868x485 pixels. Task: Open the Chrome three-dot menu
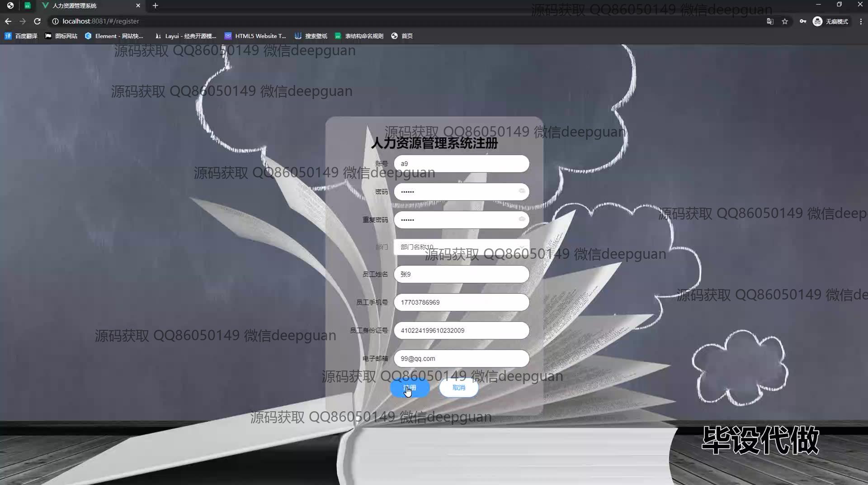click(861, 21)
